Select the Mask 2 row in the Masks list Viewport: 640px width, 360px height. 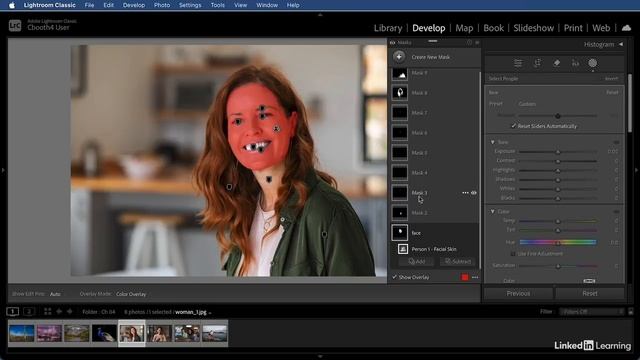(x=433, y=213)
